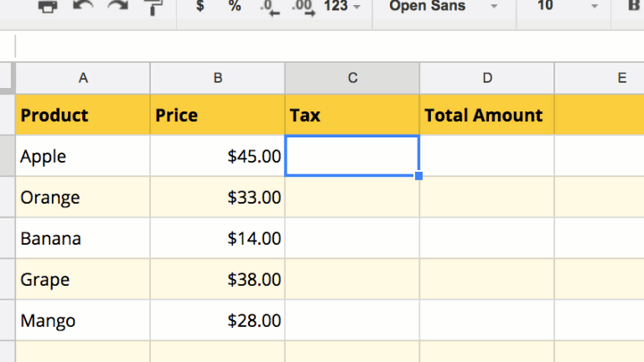Select the $28.00 price cell
Viewport: 644px width, 362px height.
218,320
